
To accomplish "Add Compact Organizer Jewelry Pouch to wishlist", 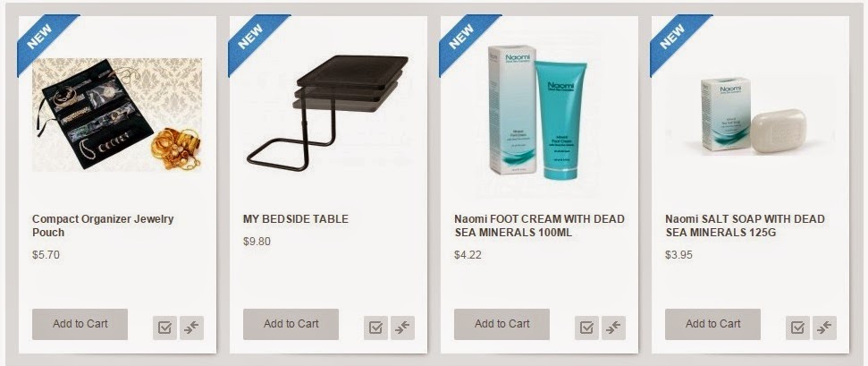I will coord(165,328).
